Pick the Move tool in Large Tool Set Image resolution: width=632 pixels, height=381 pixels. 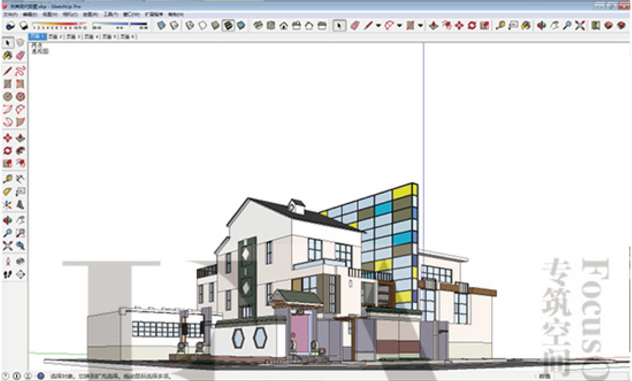[x=8, y=138]
